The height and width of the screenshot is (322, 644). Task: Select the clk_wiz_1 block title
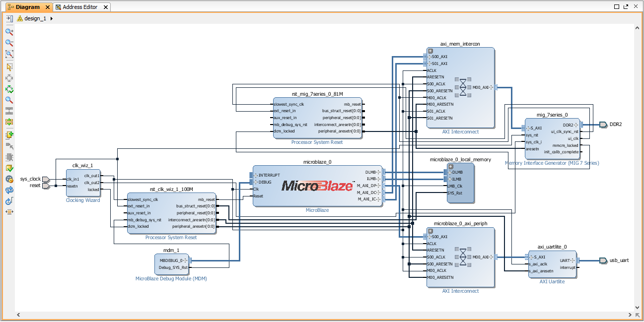click(x=82, y=166)
